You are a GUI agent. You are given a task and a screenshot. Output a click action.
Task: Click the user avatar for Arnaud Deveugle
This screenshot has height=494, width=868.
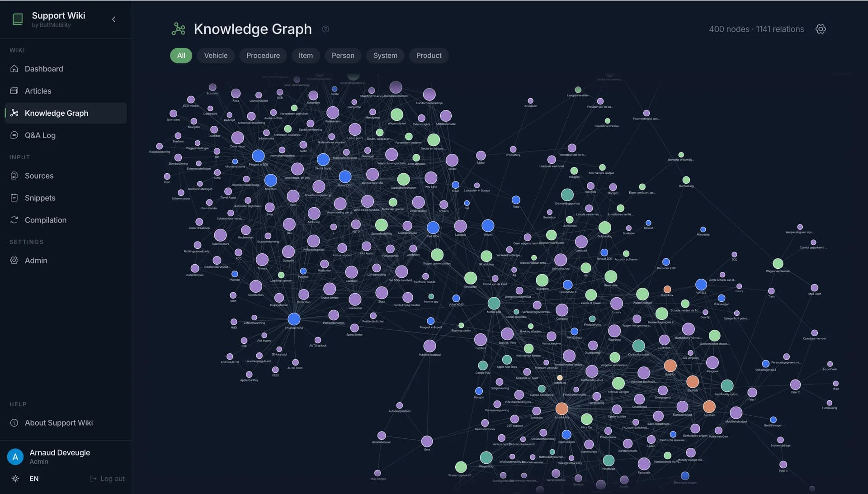pyautogui.click(x=15, y=457)
